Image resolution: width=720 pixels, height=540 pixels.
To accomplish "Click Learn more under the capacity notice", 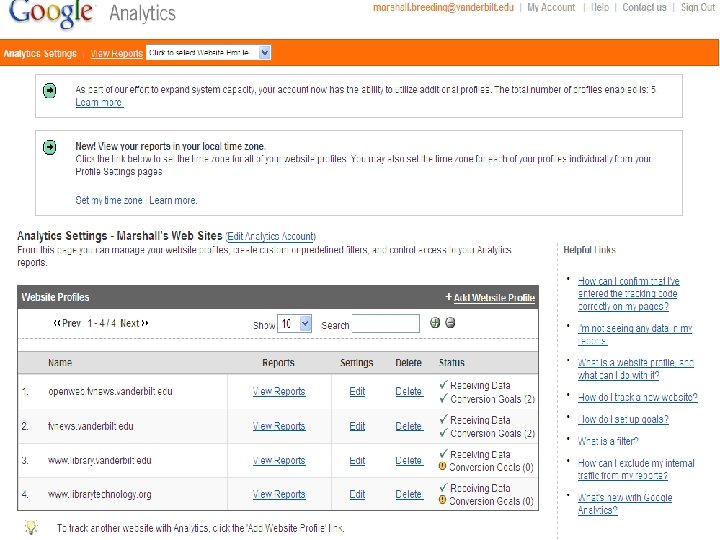I will coord(99,102).
